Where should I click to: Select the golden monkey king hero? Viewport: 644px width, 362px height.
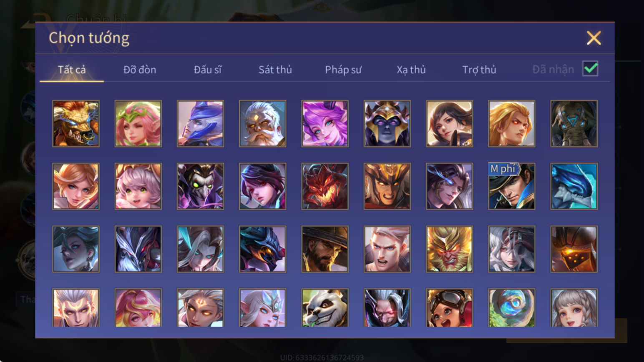tap(449, 249)
